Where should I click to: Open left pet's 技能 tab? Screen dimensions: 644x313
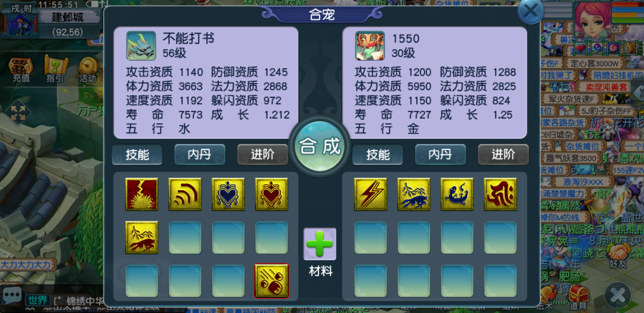(x=137, y=154)
